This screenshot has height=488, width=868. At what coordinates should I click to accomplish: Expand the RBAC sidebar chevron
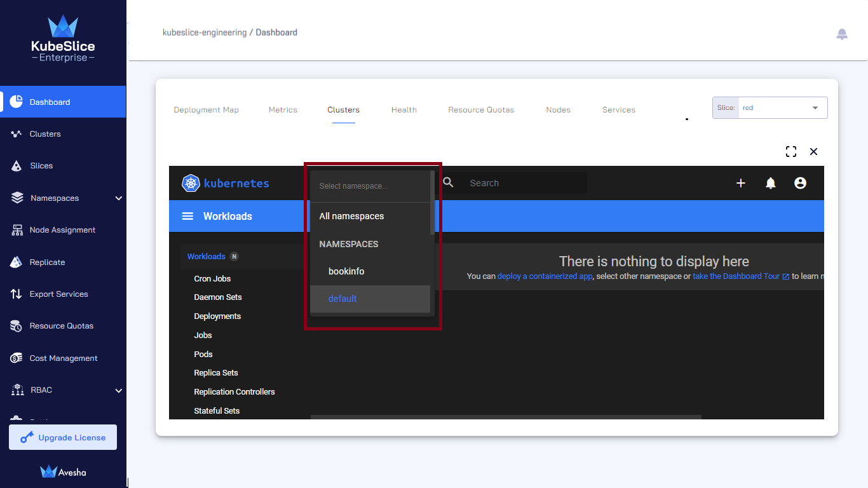(118, 390)
